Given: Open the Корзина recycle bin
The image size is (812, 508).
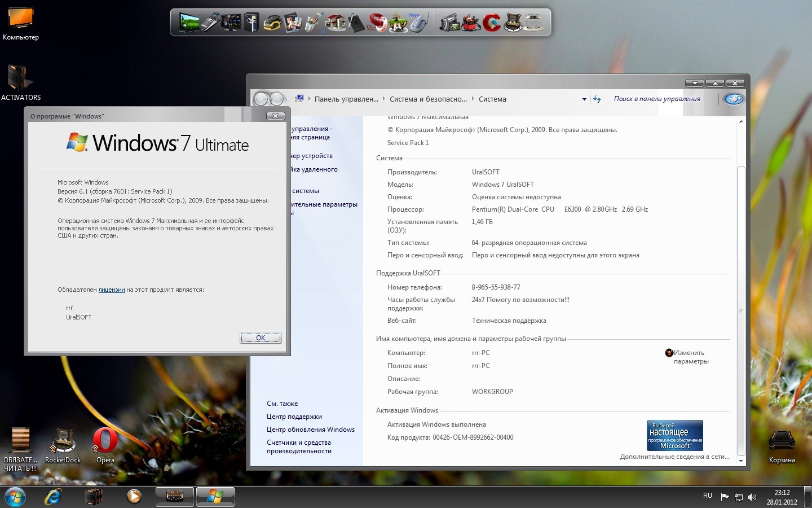Looking at the screenshot, I should (x=782, y=446).
